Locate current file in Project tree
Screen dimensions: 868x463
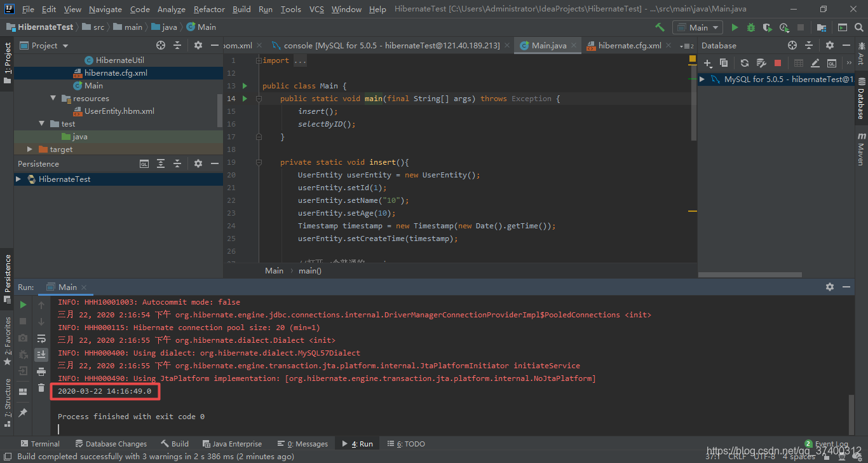coord(161,45)
